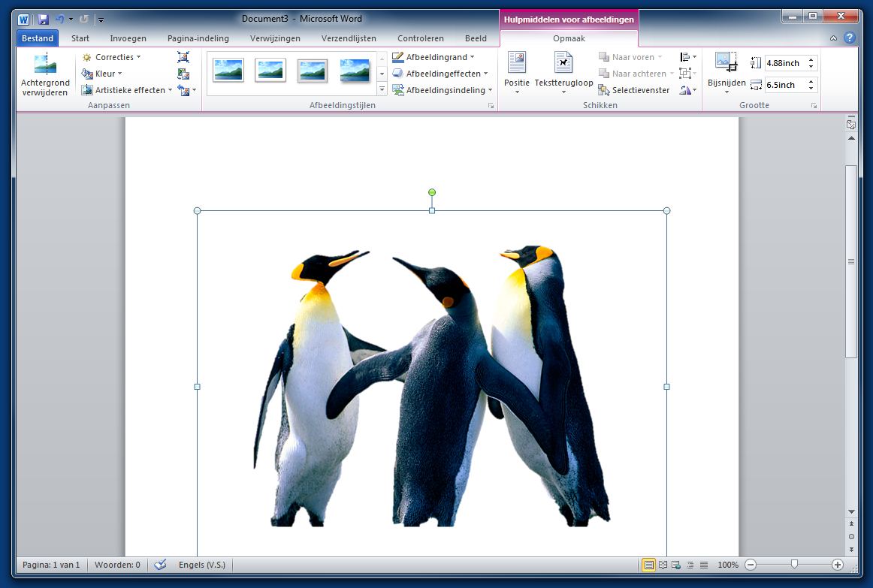The height and width of the screenshot is (588, 873).
Task: Open the Grootte dialog launcher
Action: pyautogui.click(x=814, y=106)
